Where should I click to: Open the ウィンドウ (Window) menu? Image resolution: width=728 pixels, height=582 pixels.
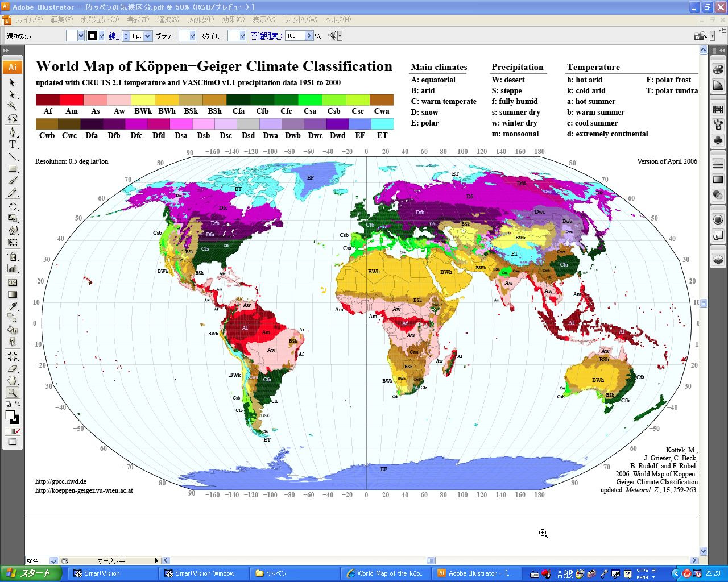click(x=300, y=20)
